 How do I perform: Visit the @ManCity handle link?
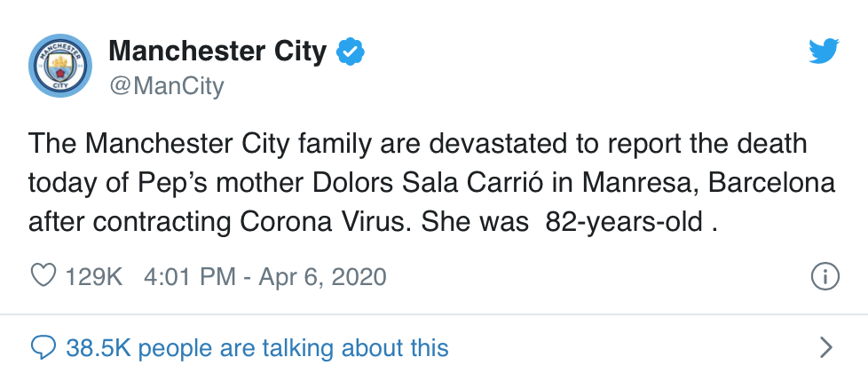pos(167,86)
